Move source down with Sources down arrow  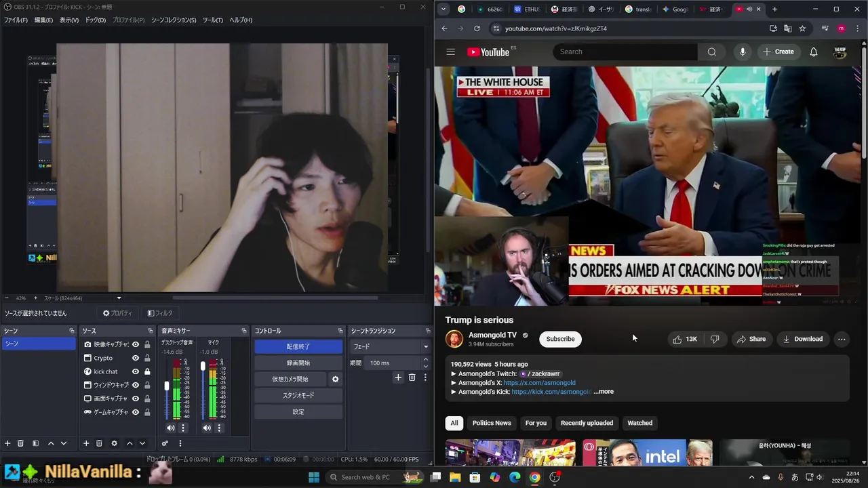[x=142, y=443]
